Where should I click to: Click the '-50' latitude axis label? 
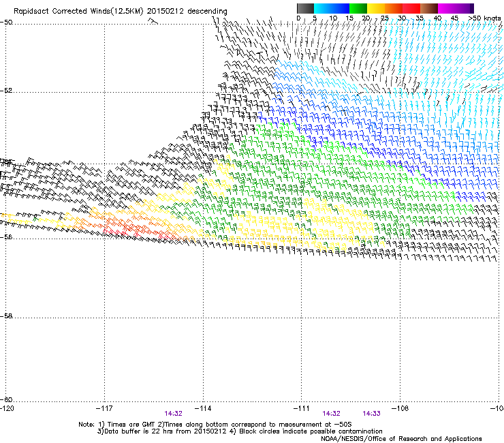click(x=6, y=22)
